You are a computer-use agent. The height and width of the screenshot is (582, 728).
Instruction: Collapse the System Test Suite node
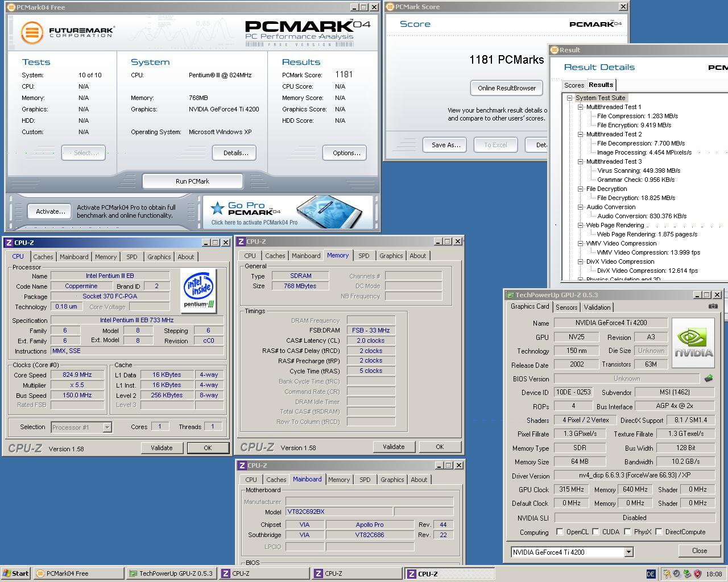coord(569,98)
